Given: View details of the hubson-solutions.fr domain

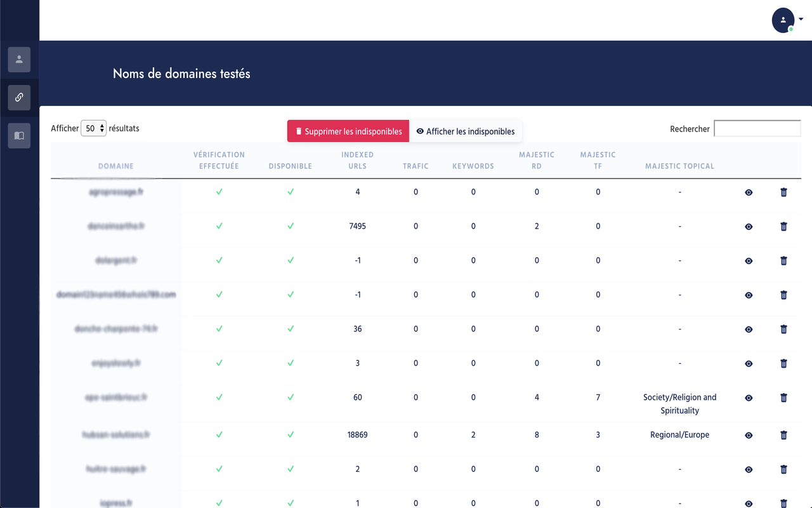Looking at the screenshot, I should [748, 435].
